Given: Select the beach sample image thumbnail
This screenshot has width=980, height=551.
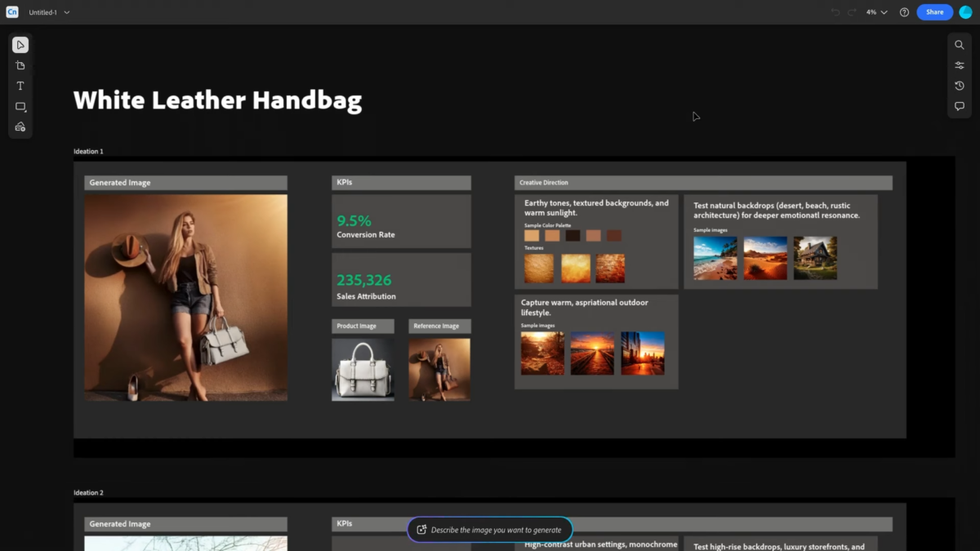Looking at the screenshot, I should pos(715,258).
